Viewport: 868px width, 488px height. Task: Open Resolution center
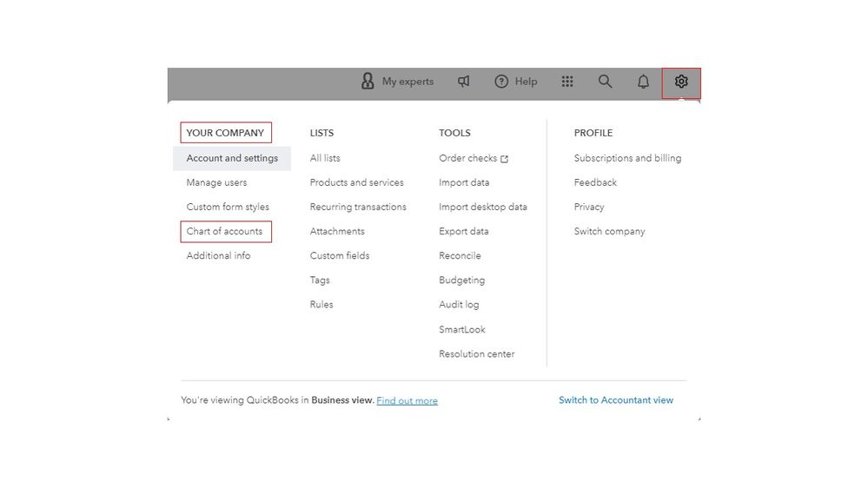click(x=476, y=353)
